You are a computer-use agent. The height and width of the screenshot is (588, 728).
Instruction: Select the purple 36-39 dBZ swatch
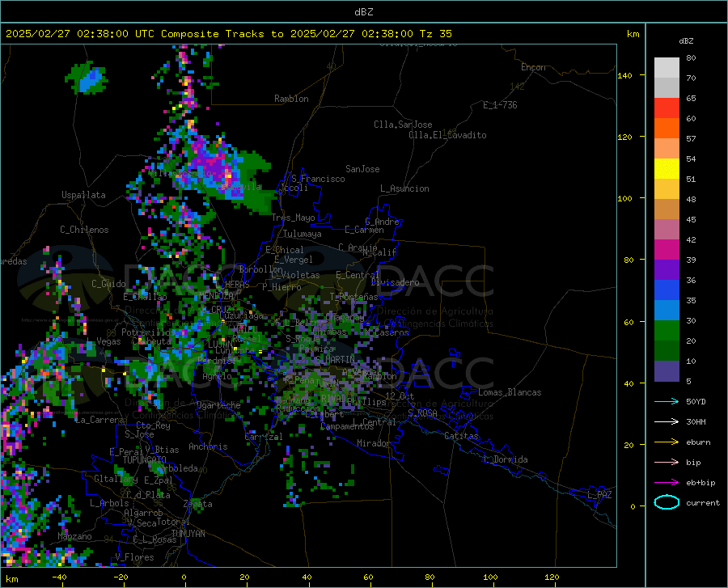(667, 270)
